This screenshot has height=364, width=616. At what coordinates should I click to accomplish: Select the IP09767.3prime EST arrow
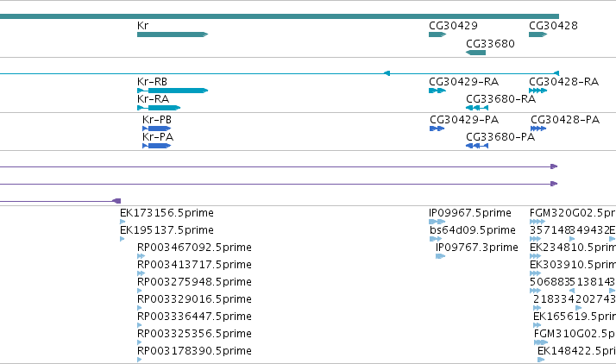click(x=440, y=256)
